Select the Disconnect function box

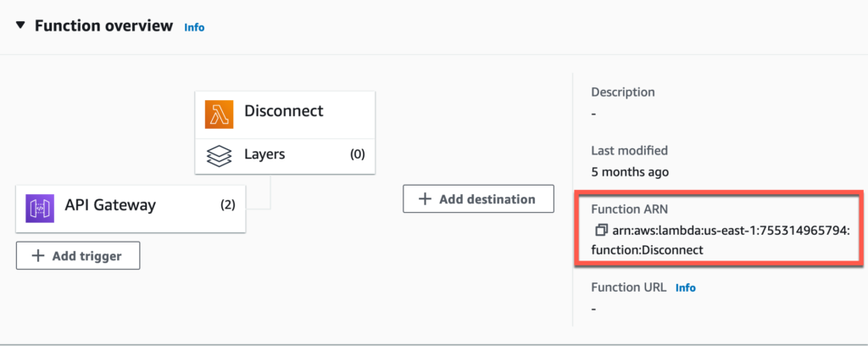285,115
